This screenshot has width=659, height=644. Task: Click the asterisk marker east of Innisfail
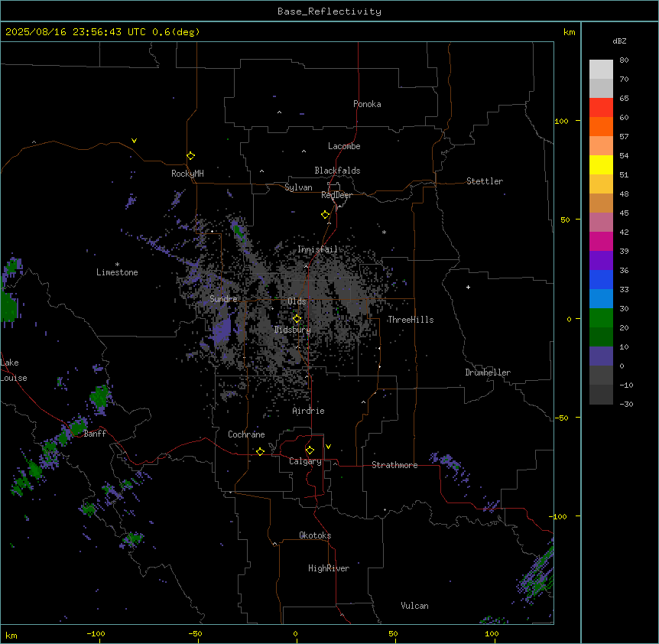pos(384,232)
